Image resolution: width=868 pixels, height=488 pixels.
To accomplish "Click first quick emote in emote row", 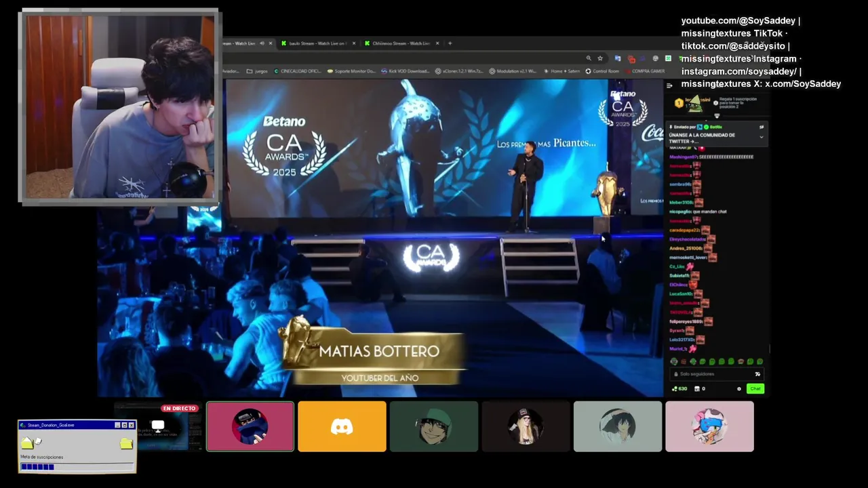I will pos(674,361).
